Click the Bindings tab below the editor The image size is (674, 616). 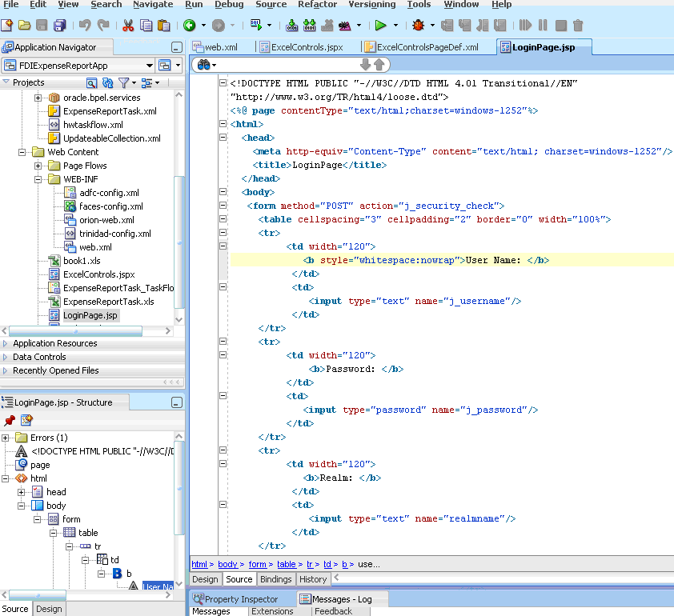point(275,579)
